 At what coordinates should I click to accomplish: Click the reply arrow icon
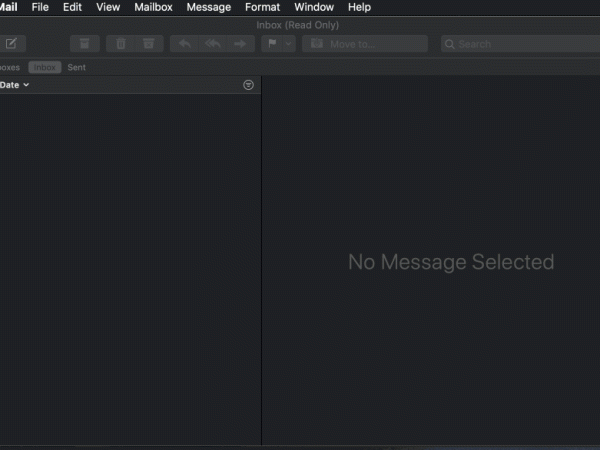pyautogui.click(x=185, y=44)
